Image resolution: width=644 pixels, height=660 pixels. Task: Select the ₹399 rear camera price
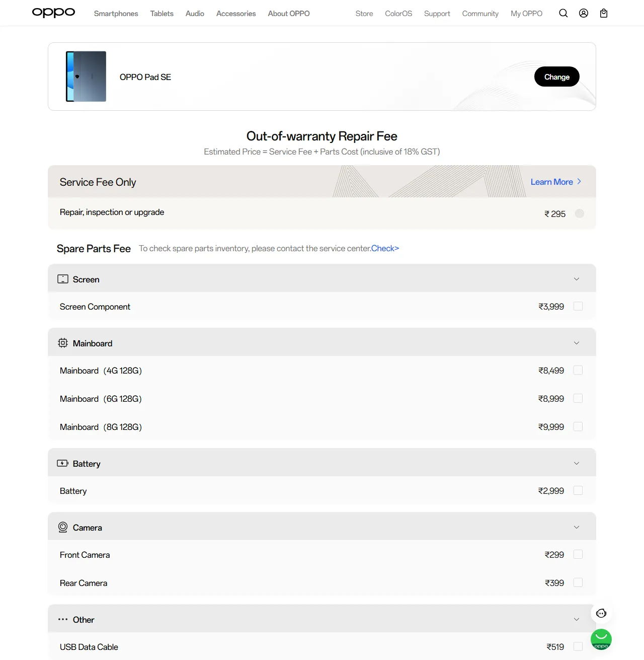click(554, 582)
